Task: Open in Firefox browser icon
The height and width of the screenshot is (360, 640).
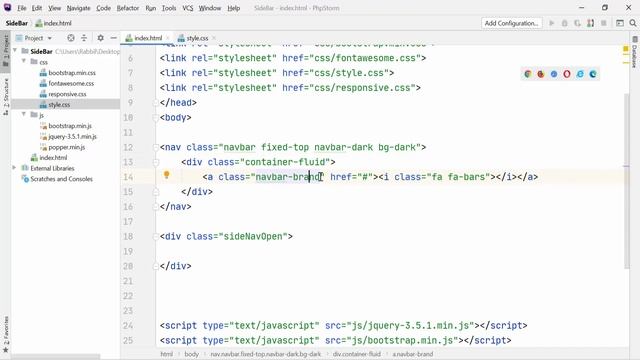Action: pos(541,74)
